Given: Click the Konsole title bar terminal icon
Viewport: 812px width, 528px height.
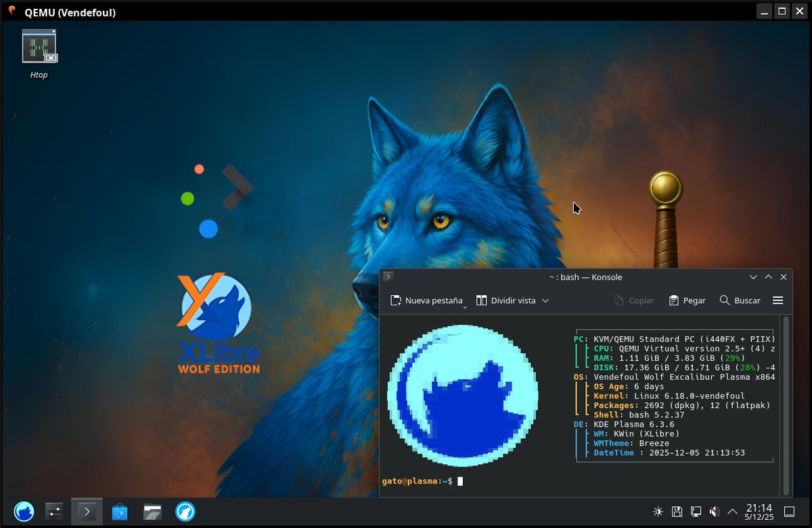Looking at the screenshot, I should 388,276.
